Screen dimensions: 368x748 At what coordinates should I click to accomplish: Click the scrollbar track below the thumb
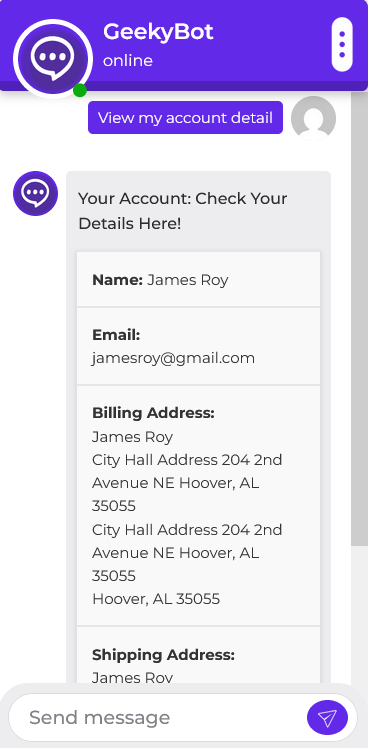(x=359, y=615)
